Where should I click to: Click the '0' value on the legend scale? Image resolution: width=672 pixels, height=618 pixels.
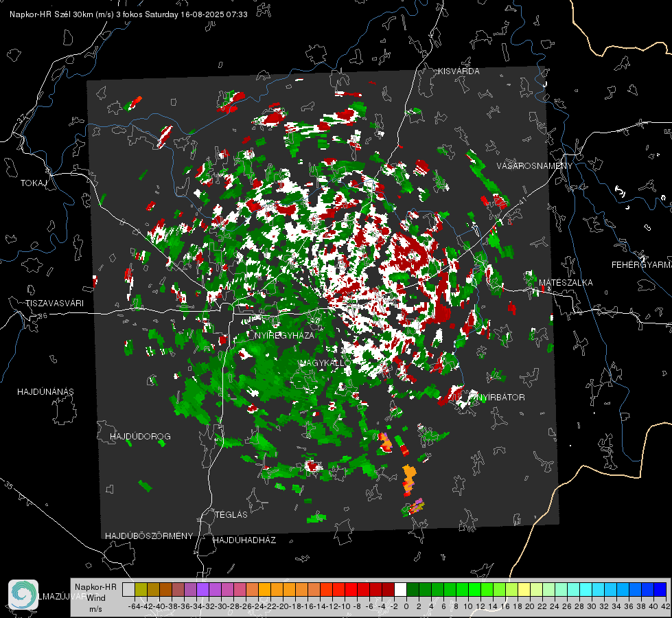406,606
